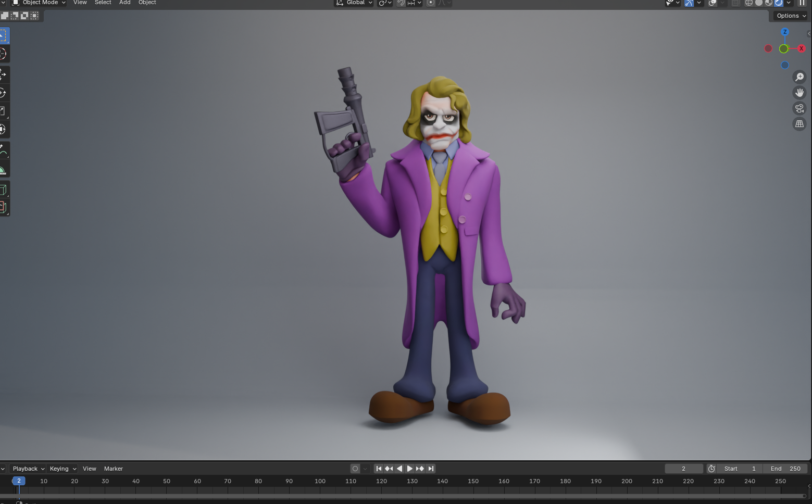Viewport: 812px width, 504px height.
Task: Click the pan hand viewport icon
Action: click(x=799, y=93)
